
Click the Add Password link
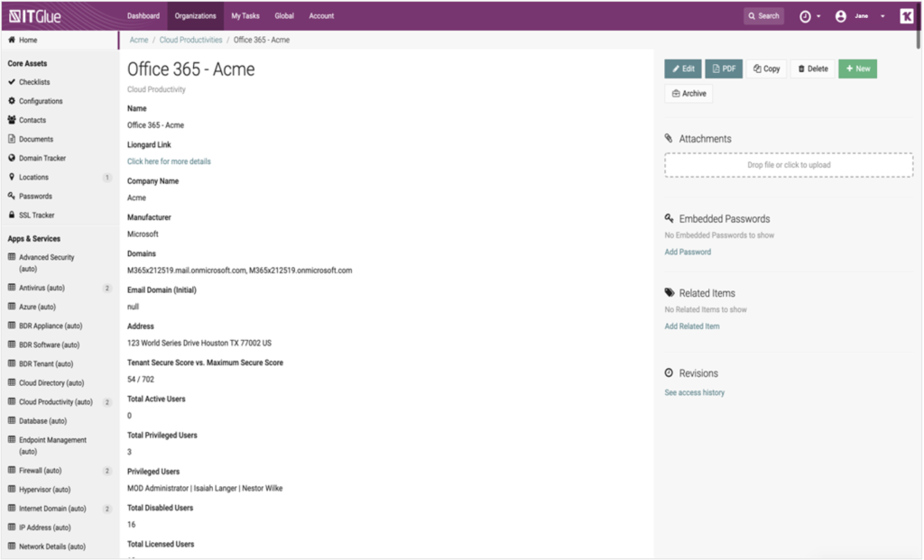[688, 252]
